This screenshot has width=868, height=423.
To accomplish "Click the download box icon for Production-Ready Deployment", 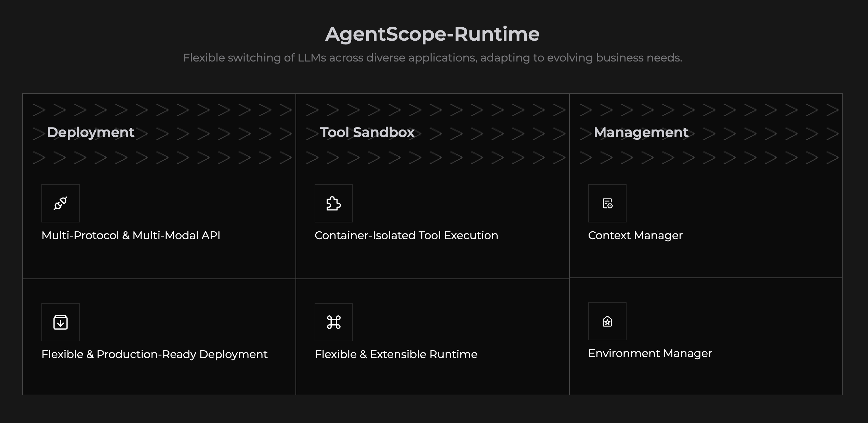I will pos(61,322).
